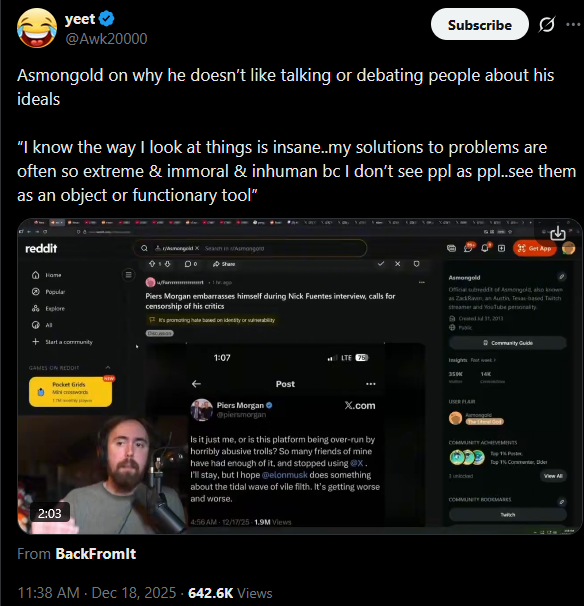Viewport: 584px width, 606px height.
Task: Click the yeet laughing emoji avatar
Action: pyautogui.click(x=37, y=28)
